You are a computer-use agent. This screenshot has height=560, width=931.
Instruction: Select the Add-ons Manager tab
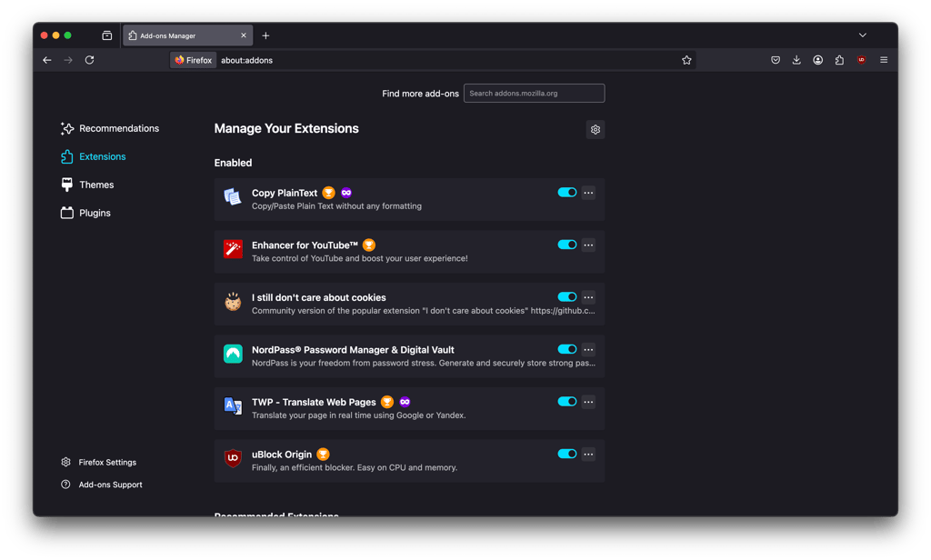coord(187,35)
